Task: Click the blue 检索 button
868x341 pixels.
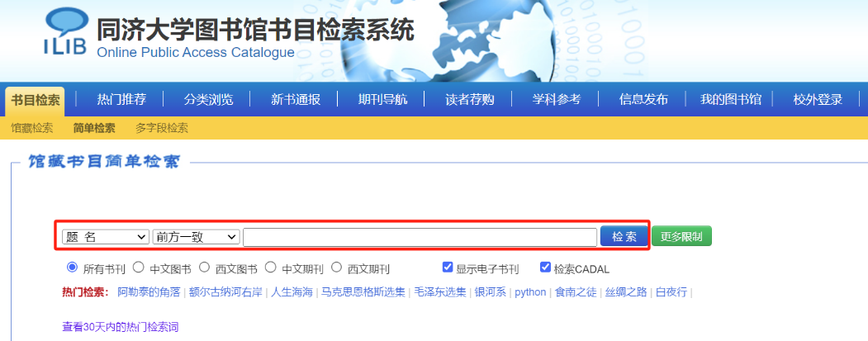Action: click(x=624, y=236)
